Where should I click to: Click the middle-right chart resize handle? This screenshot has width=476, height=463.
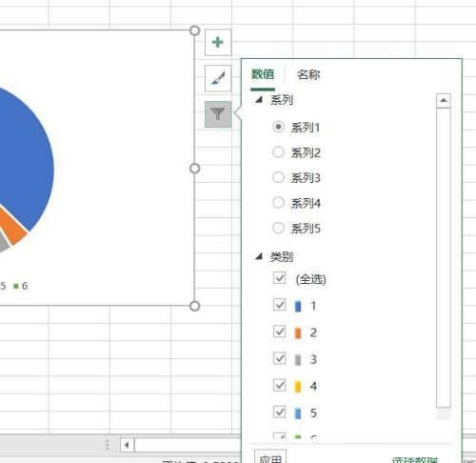(194, 169)
